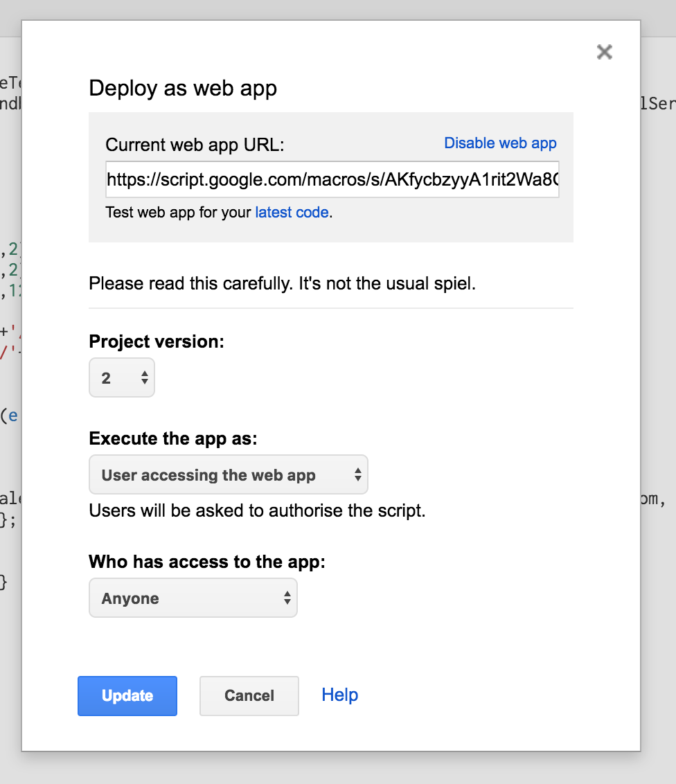Click the 'Execute the app as:' label
The height and width of the screenshot is (784, 676).
[x=173, y=438]
